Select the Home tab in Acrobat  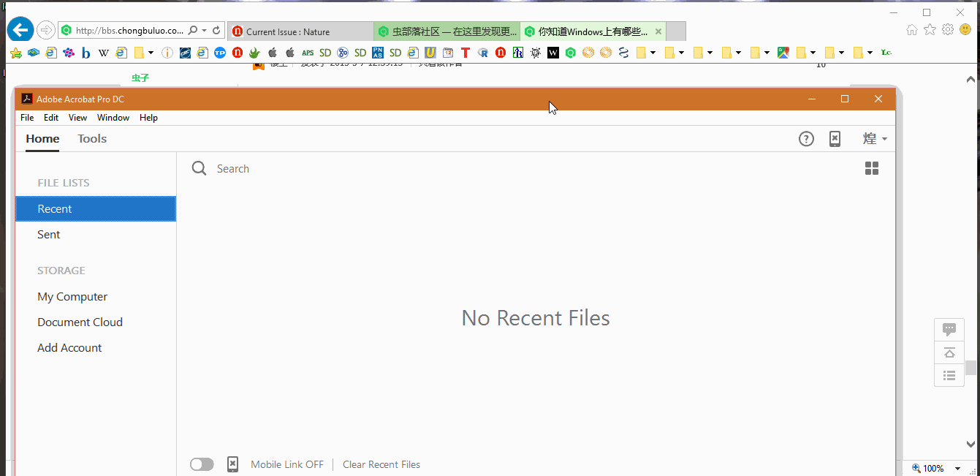coord(42,139)
